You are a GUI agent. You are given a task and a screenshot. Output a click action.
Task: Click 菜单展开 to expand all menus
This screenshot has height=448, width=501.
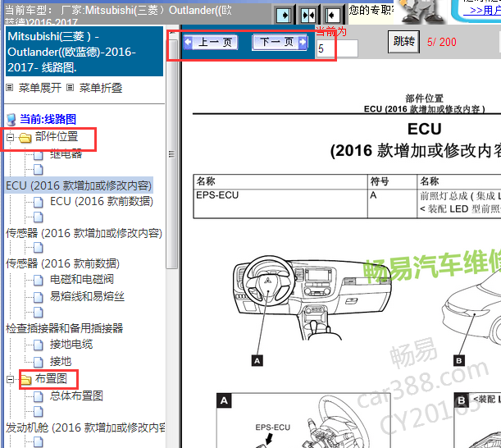click(40, 88)
